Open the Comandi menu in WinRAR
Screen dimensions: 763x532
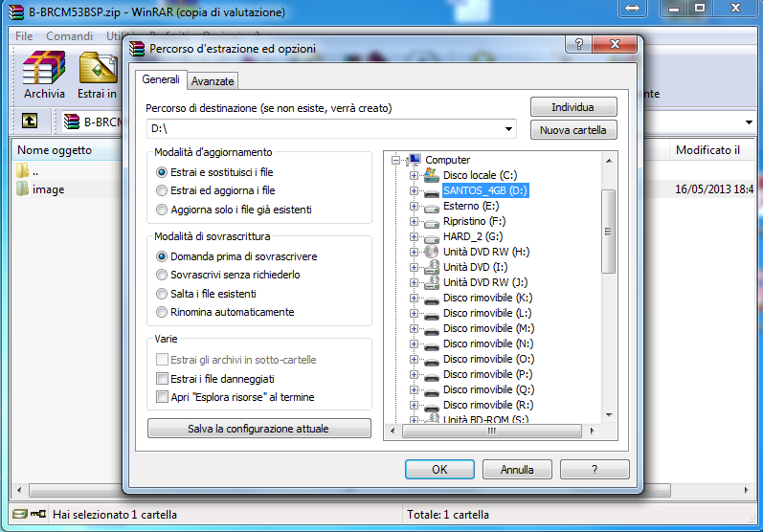pos(69,36)
